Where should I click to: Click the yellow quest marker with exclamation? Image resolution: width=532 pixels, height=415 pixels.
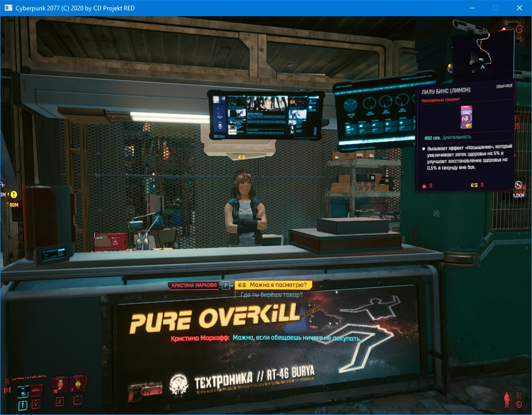point(13,195)
